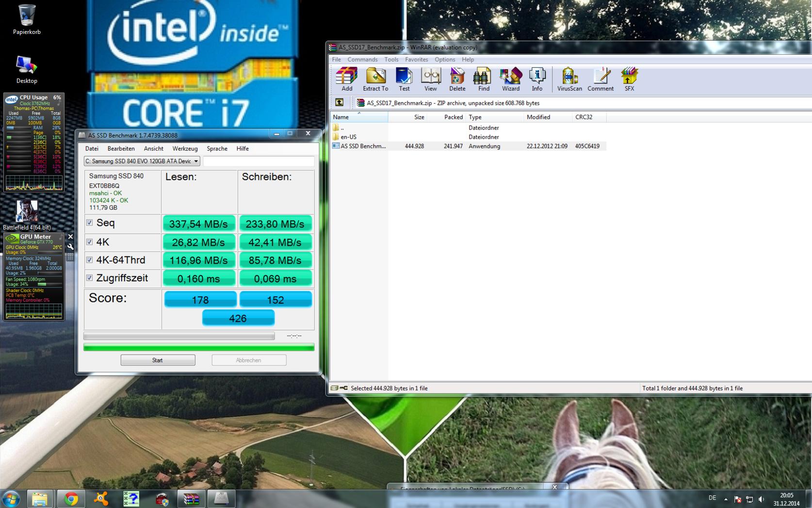Open Datei menu in AS SSD
The width and height of the screenshot is (812, 508).
tap(92, 148)
